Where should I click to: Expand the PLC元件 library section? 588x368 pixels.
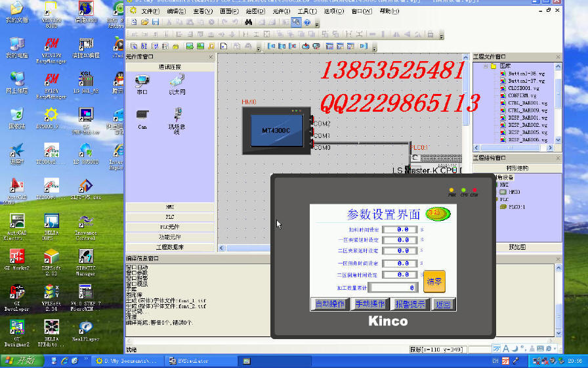[x=169, y=227]
